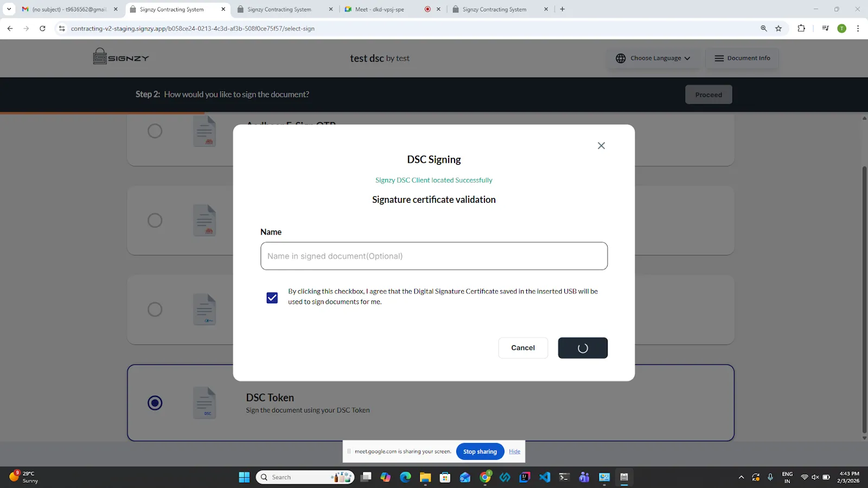
Task: Open the Extensions puzzle icon
Action: click(x=801, y=28)
